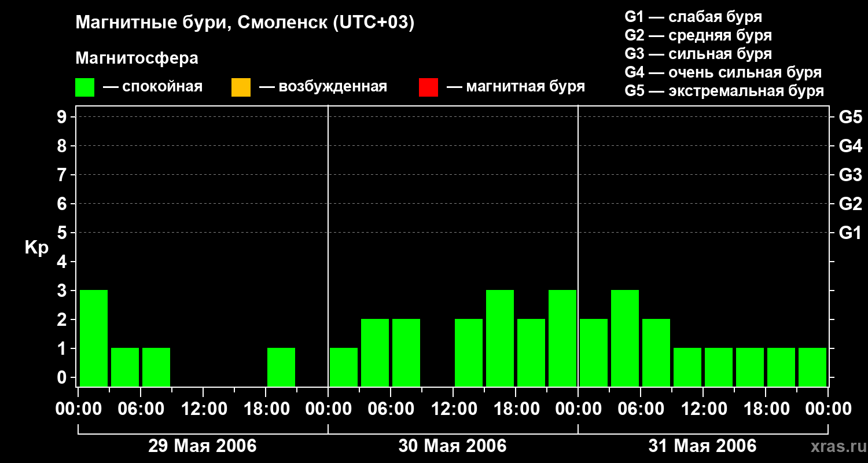The width and height of the screenshot is (868, 463).
Task: Click the 'G1 — слабая буря' legend line
Action: click(x=693, y=17)
